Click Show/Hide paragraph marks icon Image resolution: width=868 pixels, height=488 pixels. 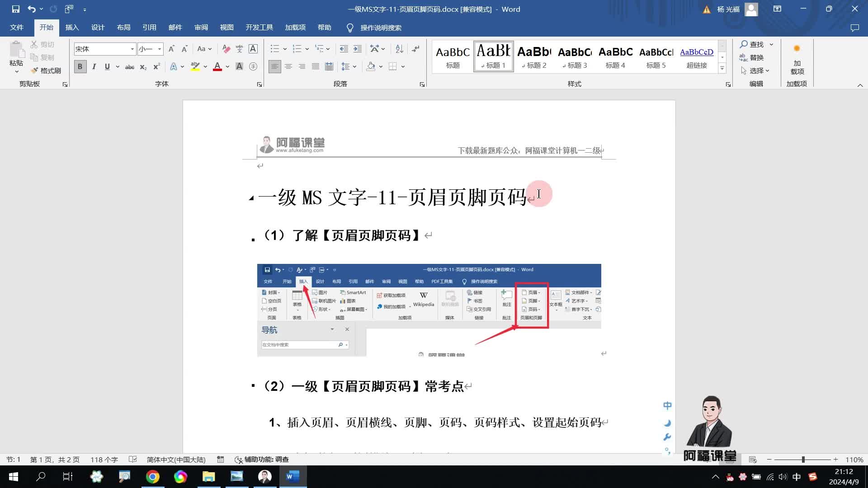pos(415,49)
